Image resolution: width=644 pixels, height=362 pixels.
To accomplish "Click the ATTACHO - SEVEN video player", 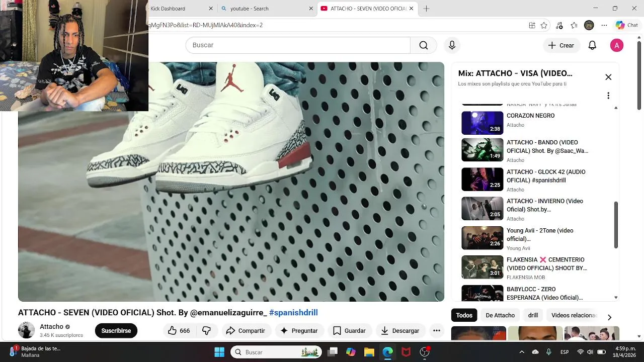I will tap(231, 182).
